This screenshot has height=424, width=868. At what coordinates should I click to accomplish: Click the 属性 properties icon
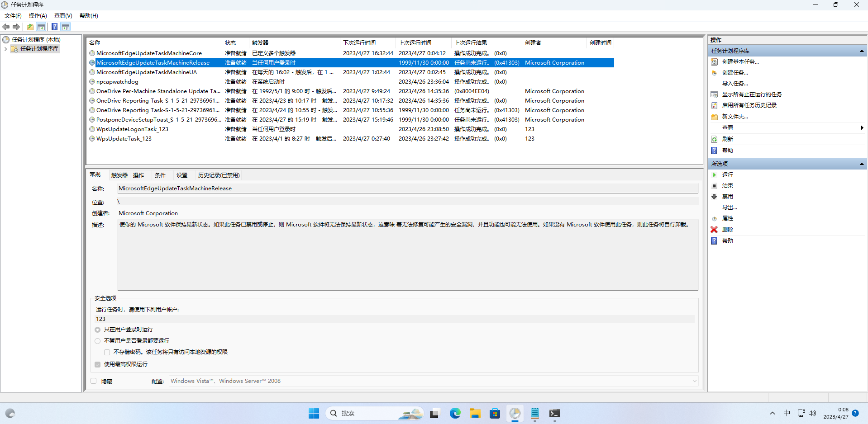click(715, 218)
